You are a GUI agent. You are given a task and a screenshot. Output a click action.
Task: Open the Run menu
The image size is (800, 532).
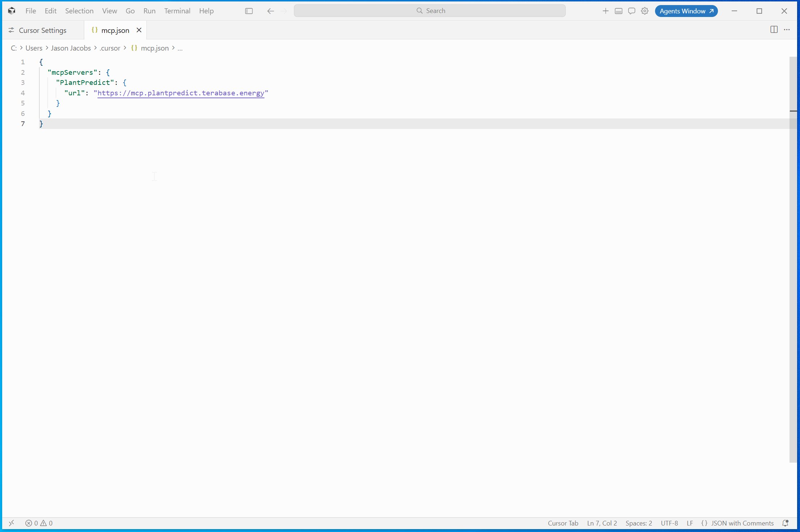[x=149, y=11]
